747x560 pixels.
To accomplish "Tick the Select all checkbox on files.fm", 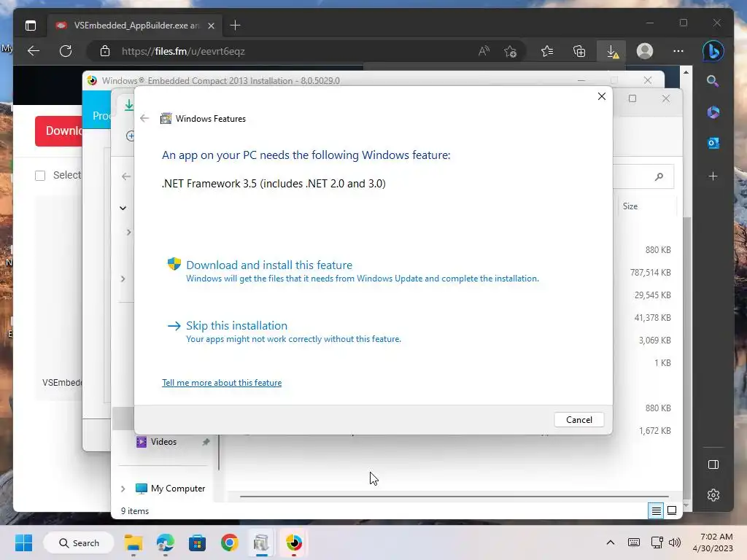I will click(x=40, y=176).
